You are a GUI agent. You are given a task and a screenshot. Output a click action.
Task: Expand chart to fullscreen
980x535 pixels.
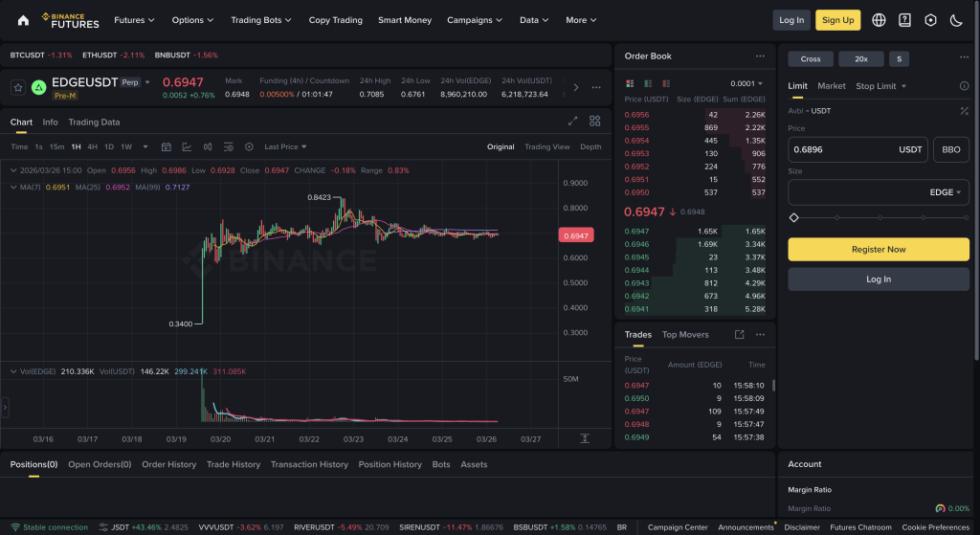pyautogui.click(x=573, y=122)
